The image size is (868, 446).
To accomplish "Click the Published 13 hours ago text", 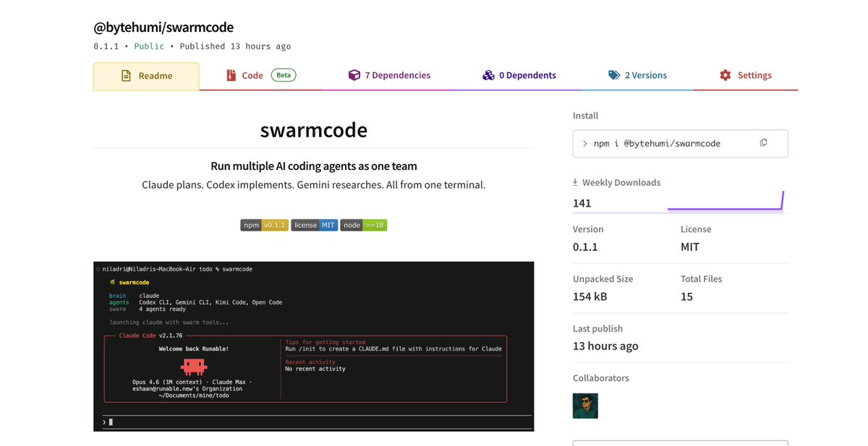I will 235,46.
